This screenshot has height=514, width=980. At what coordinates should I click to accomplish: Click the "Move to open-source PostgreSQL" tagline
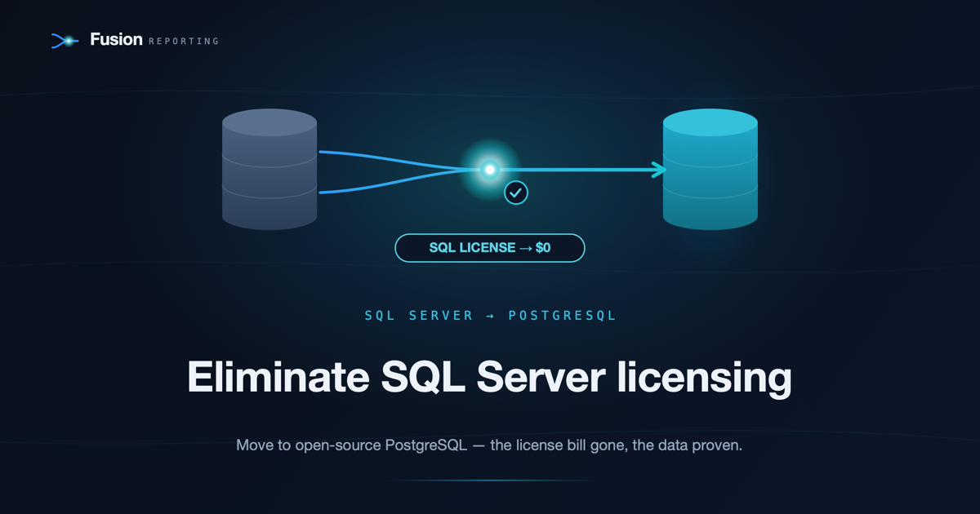[x=489, y=446]
